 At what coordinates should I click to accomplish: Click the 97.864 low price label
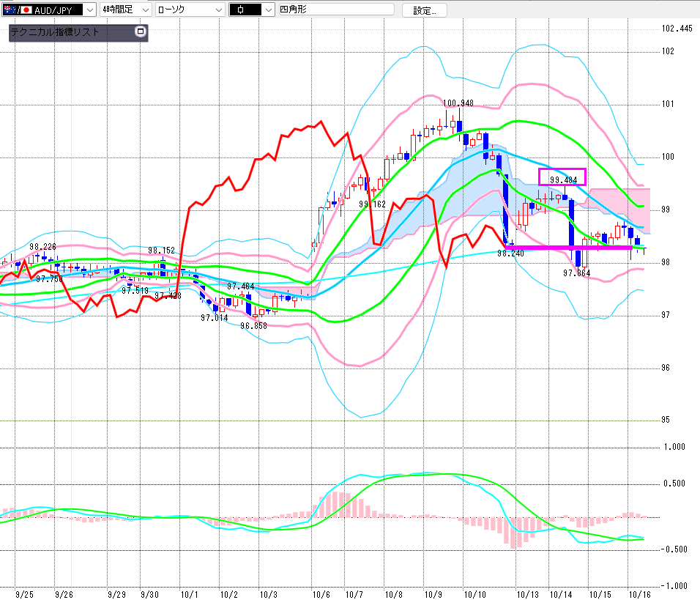[576, 273]
